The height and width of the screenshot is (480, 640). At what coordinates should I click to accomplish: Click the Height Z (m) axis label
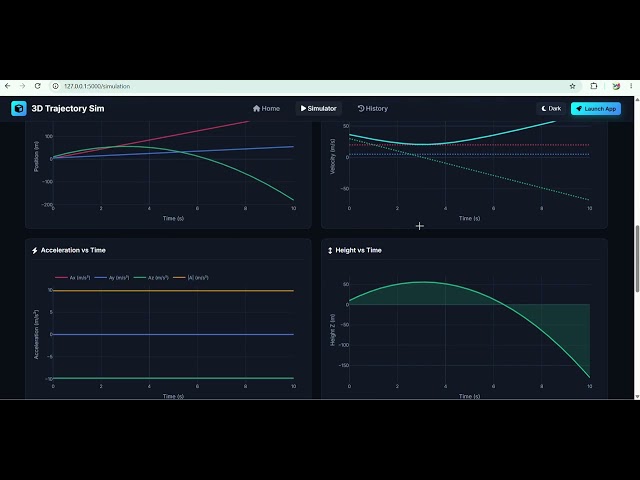(x=332, y=330)
